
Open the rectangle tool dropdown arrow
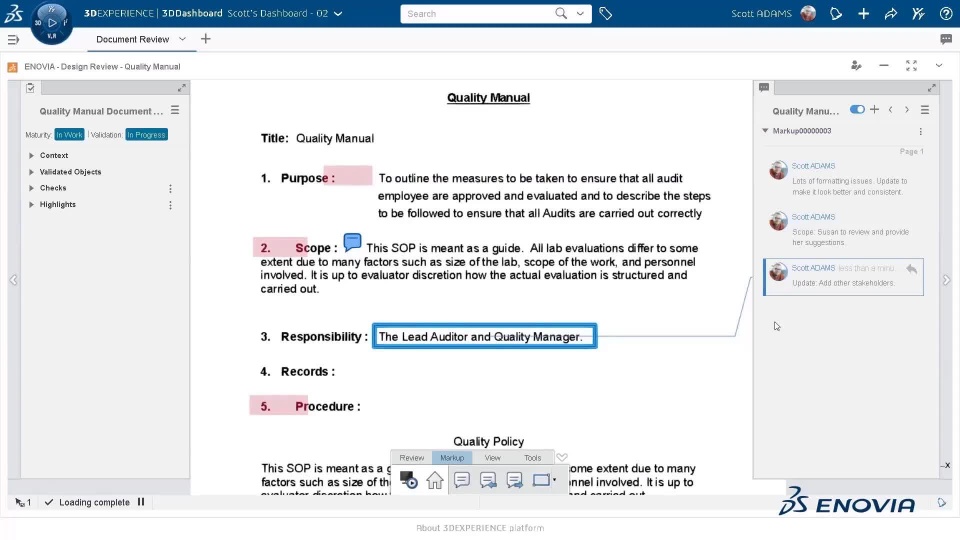[555, 479]
